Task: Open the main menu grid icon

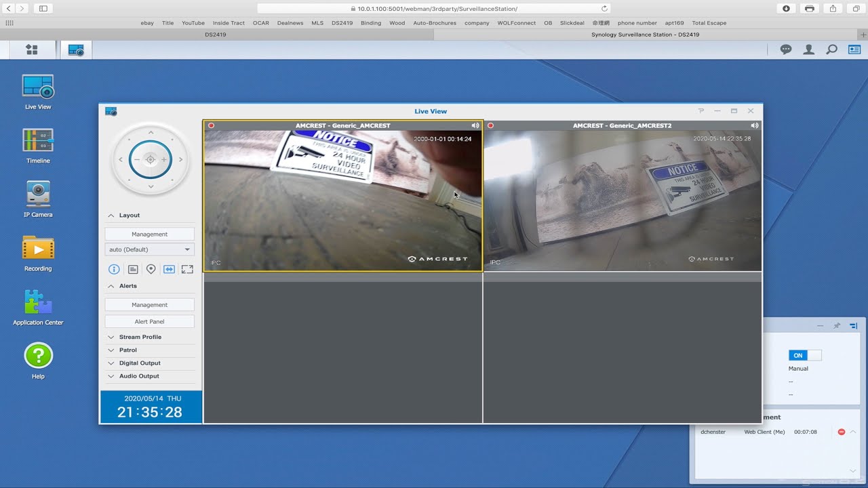Action: pyautogui.click(x=32, y=49)
